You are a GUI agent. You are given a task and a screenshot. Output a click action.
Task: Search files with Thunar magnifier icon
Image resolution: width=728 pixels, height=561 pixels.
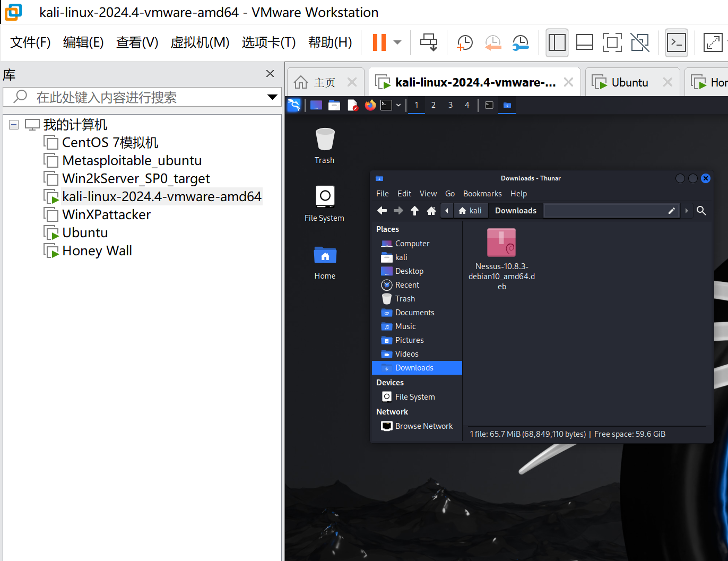(701, 211)
